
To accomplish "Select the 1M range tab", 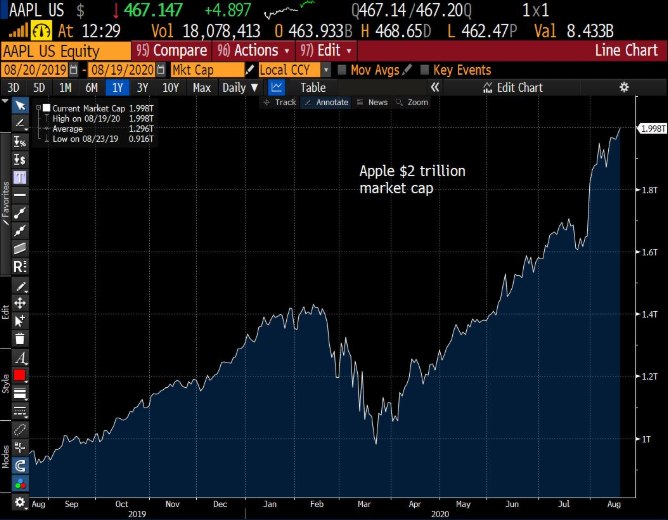I will [65, 88].
